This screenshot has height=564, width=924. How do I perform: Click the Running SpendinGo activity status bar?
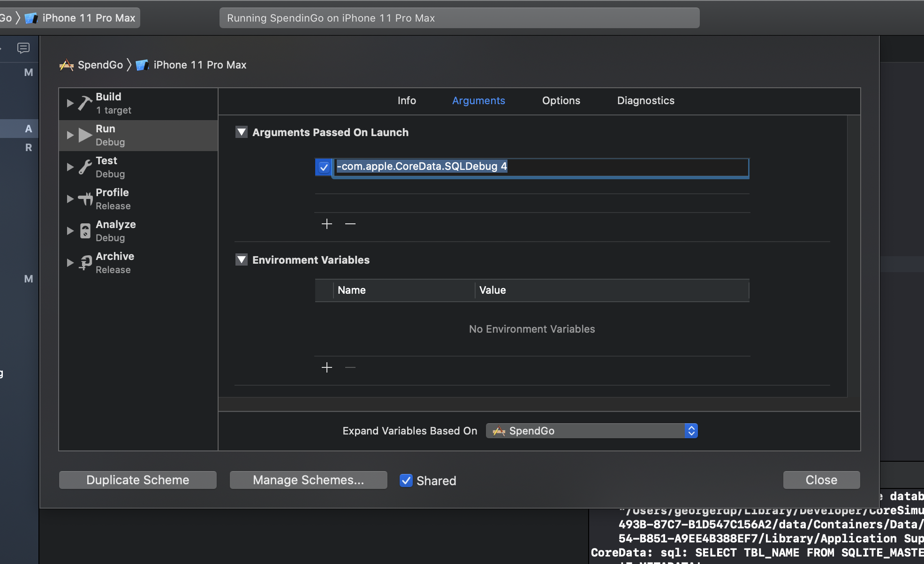(x=460, y=18)
